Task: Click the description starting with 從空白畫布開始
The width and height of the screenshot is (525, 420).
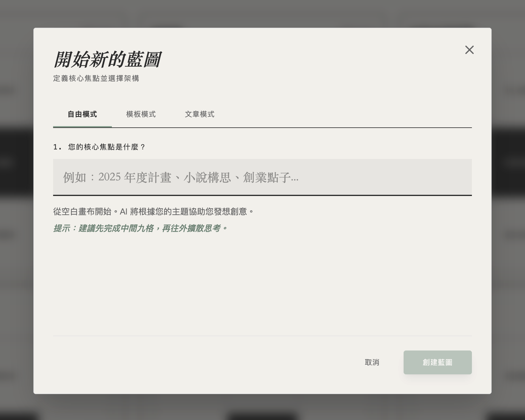Action: pyautogui.click(x=153, y=212)
